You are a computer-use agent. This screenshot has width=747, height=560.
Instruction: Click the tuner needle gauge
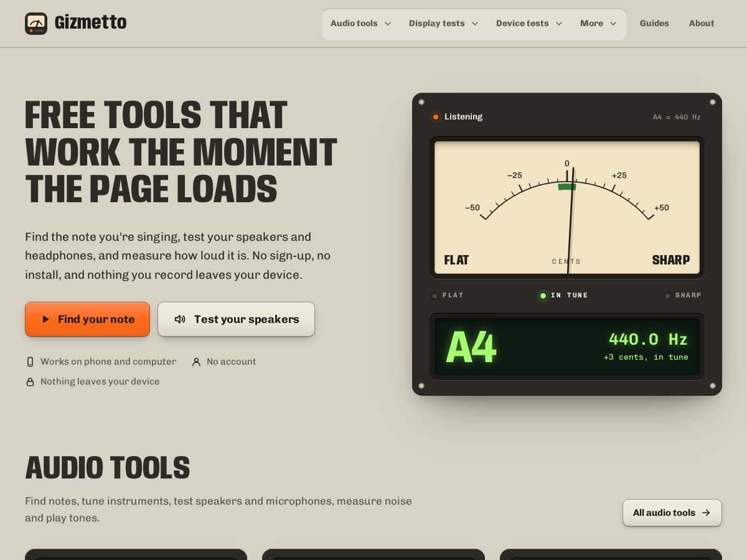567,207
